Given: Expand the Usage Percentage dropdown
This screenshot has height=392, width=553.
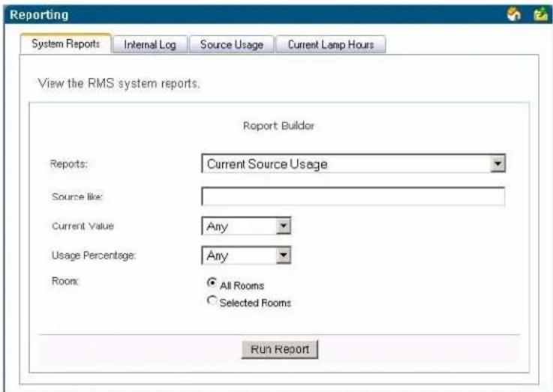Looking at the screenshot, I should [x=246, y=256].
